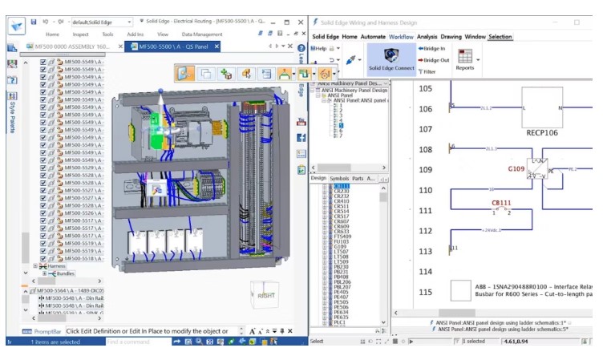Open the Home tab in Electrical Routing
The image size is (603, 364).
tap(52, 34)
